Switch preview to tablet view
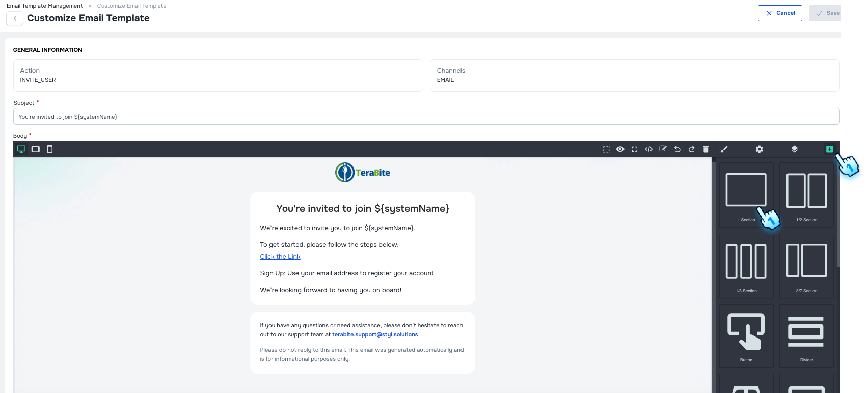Screen dimensions: 868x393 (x=36, y=149)
